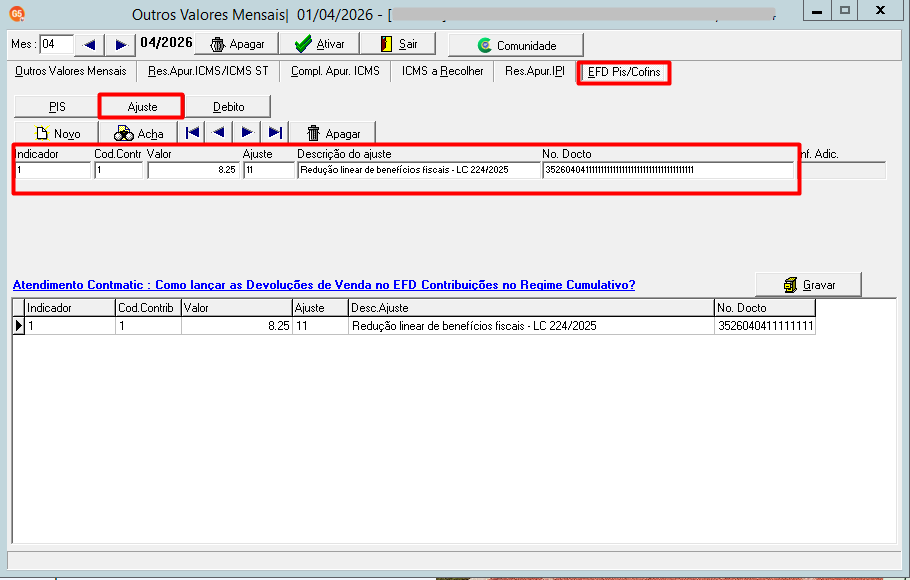Image resolution: width=910 pixels, height=580 pixels.
Task: Switch to EFD Pis/Cofins tab
Action: pos(624,72)
